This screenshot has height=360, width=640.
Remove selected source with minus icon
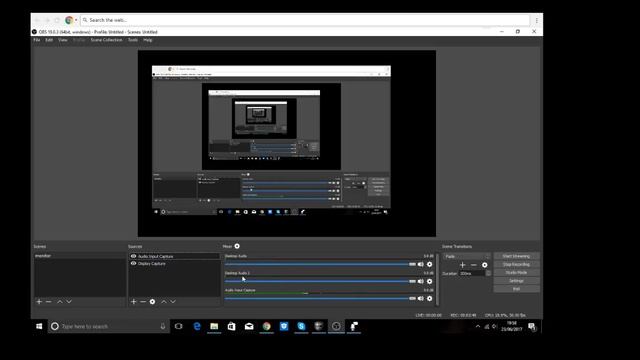[x=143, y=302]
